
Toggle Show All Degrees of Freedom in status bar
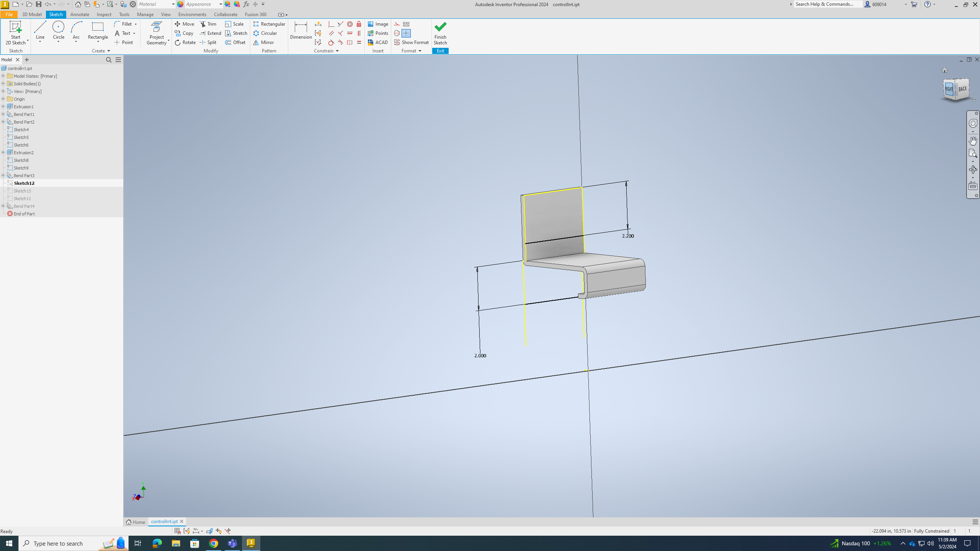(x=219, y=531)
